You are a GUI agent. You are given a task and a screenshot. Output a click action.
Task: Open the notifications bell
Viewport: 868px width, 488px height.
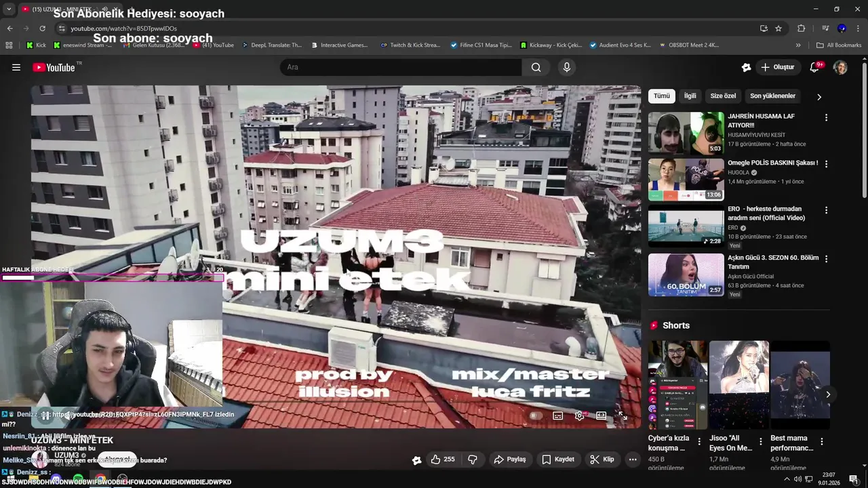tap(815, 67)
